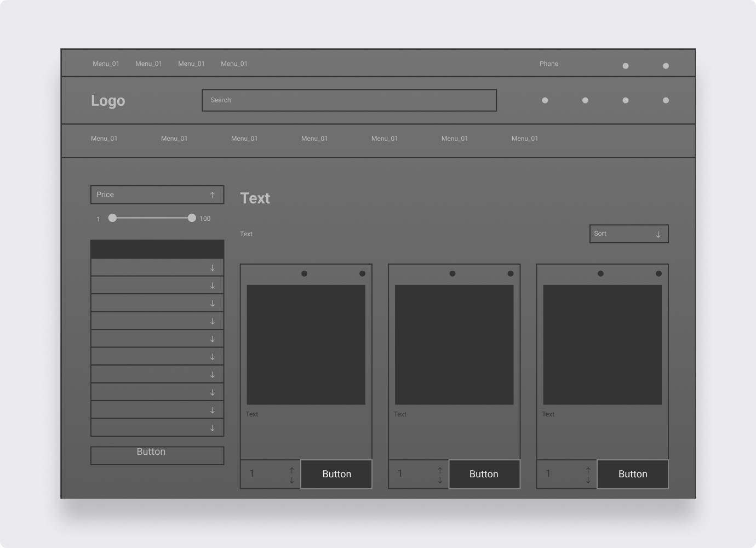Click the dark Button on the third product card
Screen dimensions: 756x548
(x=633, y=474)
